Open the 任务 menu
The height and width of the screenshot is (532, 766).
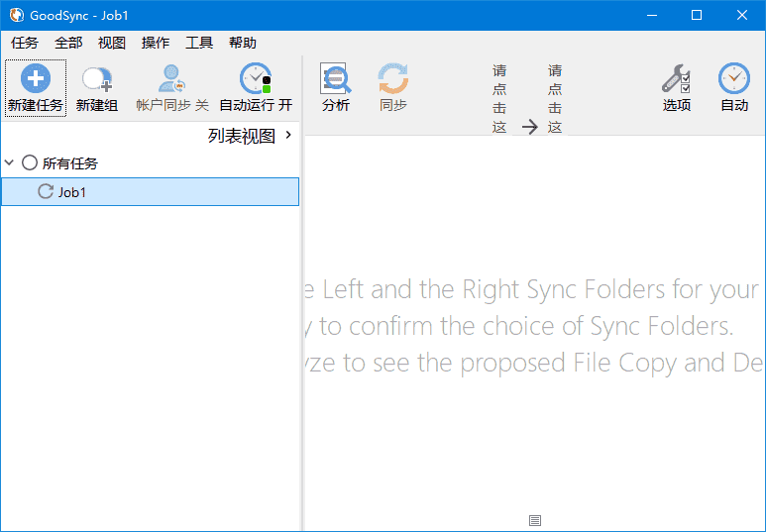(x=25, y=43)
